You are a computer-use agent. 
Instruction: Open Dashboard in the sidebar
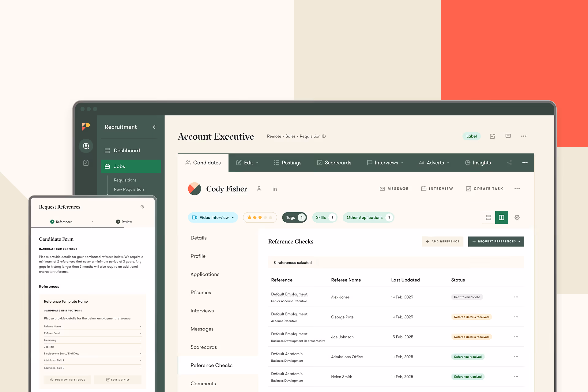click(131, 151)
